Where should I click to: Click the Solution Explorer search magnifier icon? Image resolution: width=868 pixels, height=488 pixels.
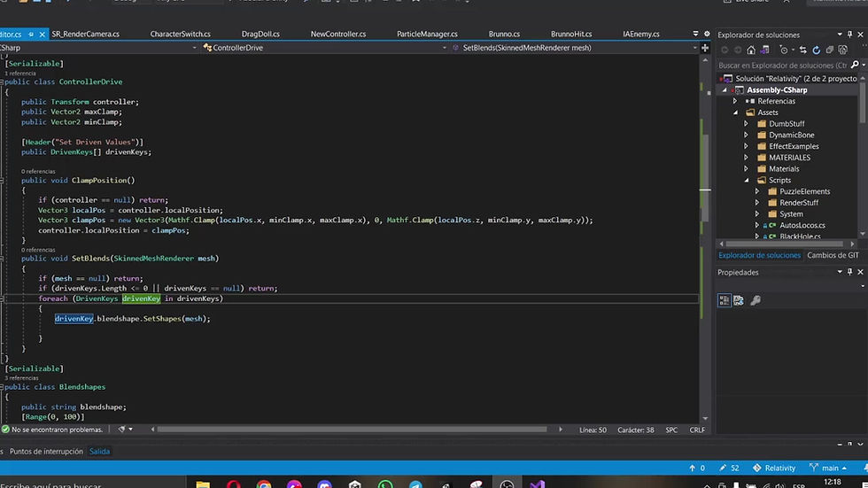[x=855, y=66]
